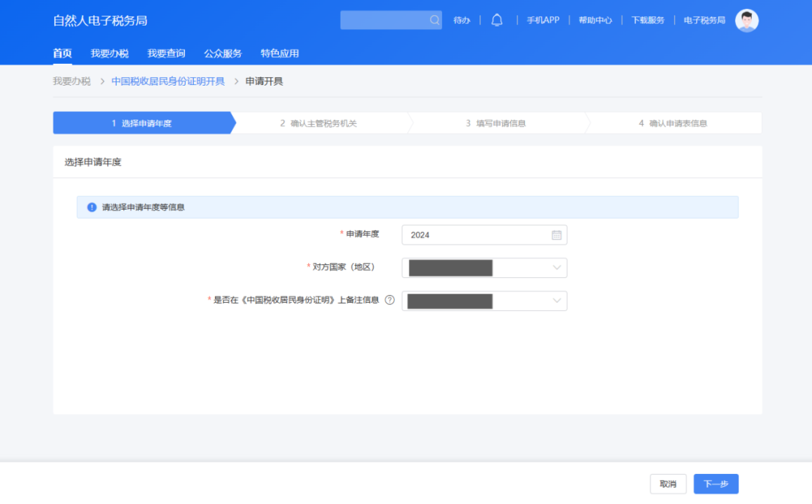Click 取消 button
The width and height of the screenshot is (812, 504).
[x=668, y=484]
